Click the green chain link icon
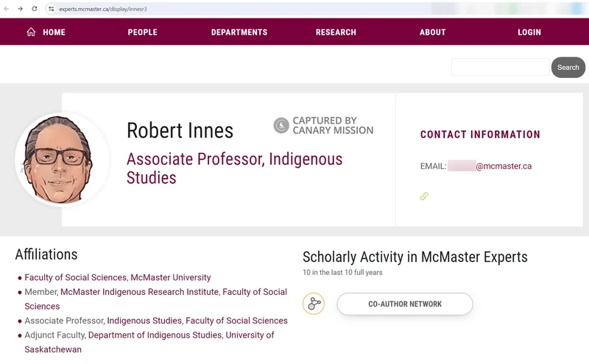 pos(424,196)
